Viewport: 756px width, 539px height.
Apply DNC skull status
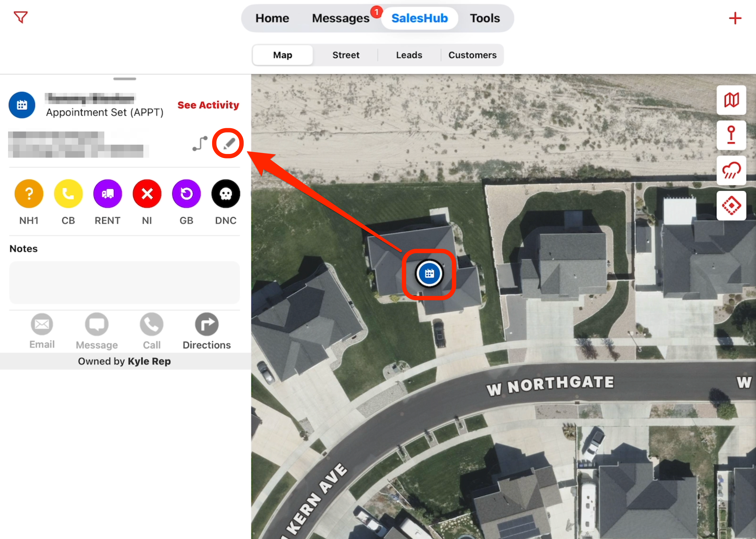click(x=226, y=194)
